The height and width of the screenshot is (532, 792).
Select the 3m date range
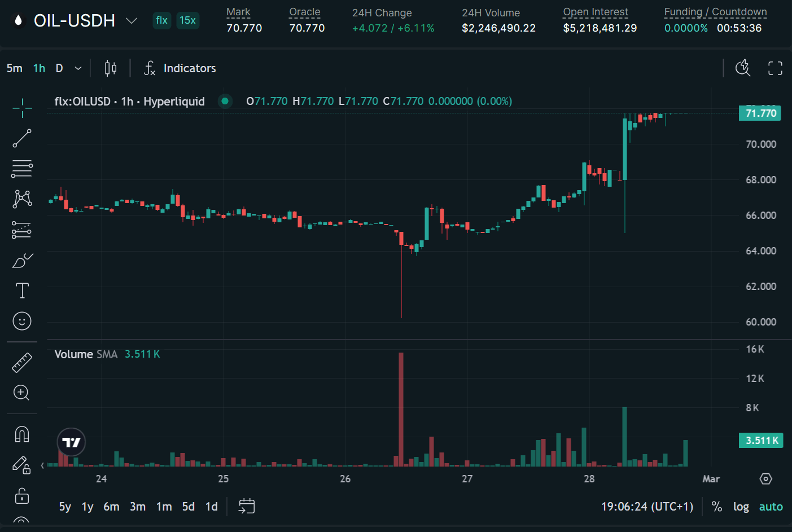coord(138,507)
